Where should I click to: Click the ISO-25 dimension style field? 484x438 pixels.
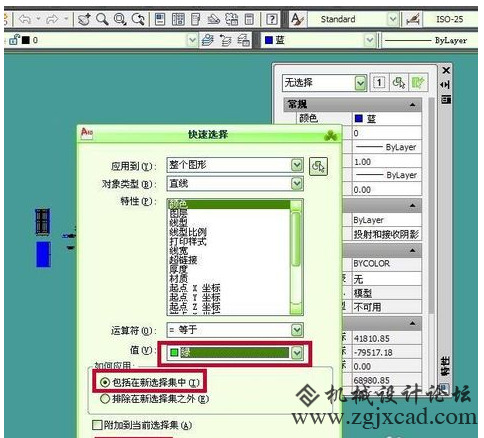450,19
